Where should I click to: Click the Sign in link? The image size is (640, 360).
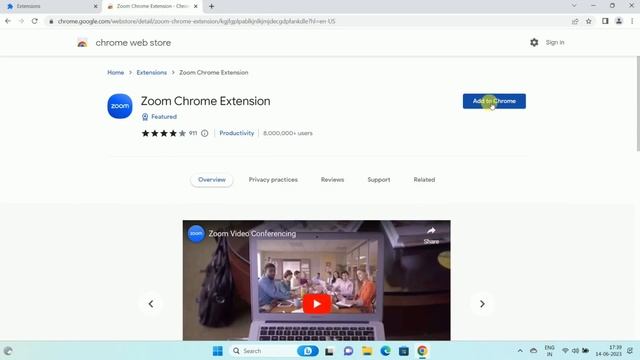click(x=555, y=42)
